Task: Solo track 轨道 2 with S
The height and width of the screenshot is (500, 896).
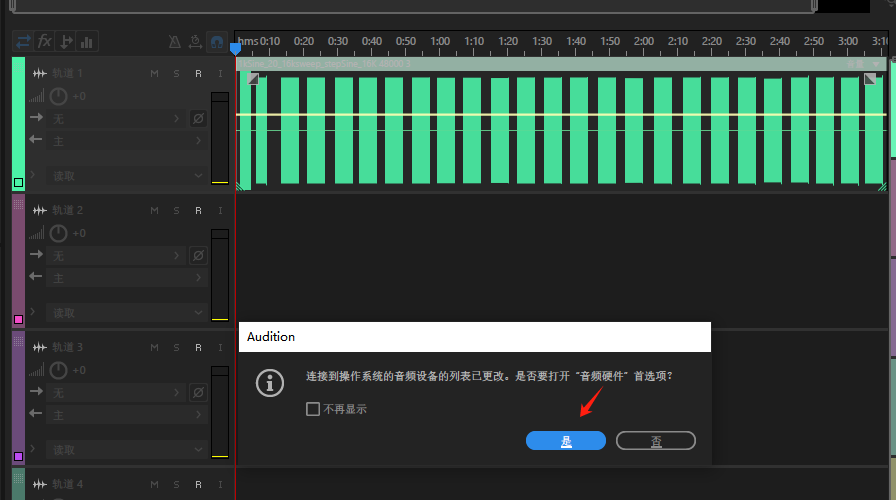Action: click(177, 211)
